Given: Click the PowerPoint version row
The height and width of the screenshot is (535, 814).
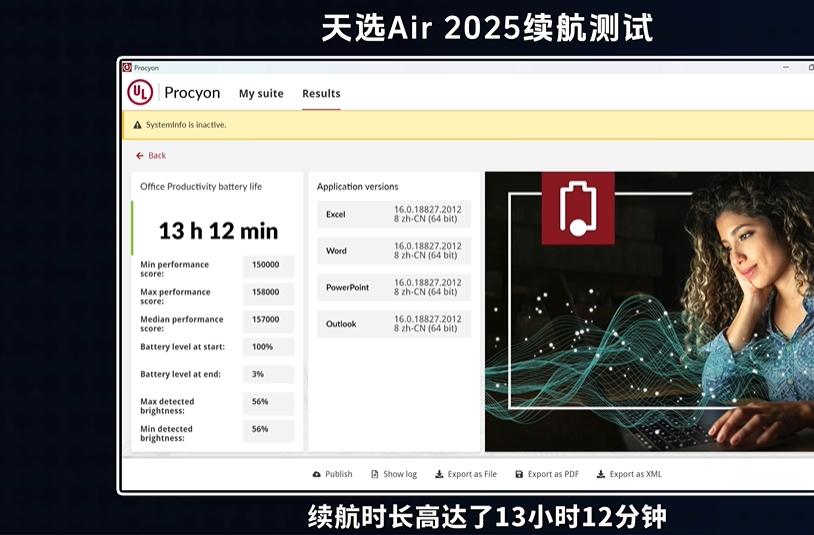Looking at the screenshot, I should [x=394, y=287].
